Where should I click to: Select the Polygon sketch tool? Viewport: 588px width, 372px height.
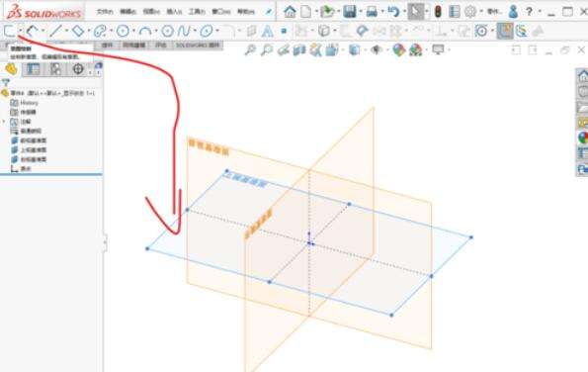point(167,31)
